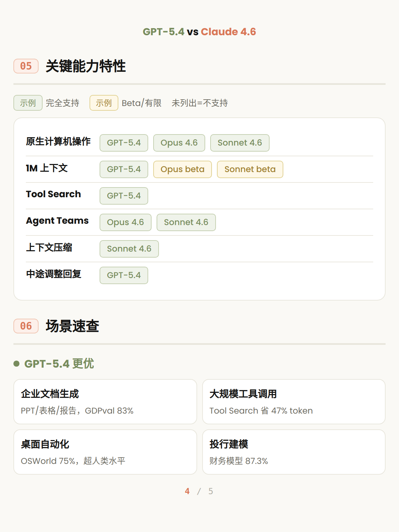The width and height of the screenshot is (399, 532).
Task: Click the yellow 示例 legend badge
Action: [x=104, y=103]
